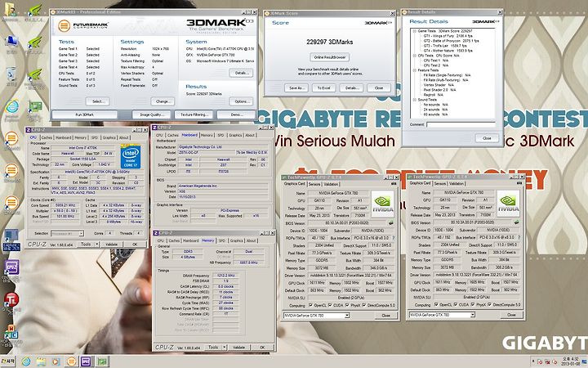The height and width of the screenshot is (368, 588).
Task: Switch to Sensors tab in left GPU-Z
Action: pyautogui.click(x=314, y=184)
